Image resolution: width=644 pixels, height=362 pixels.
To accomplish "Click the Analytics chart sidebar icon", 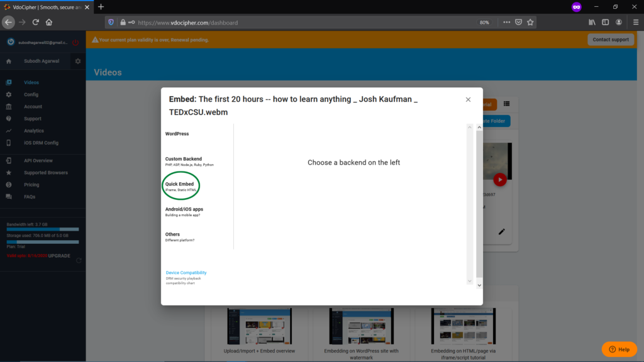I will point(9,131).
